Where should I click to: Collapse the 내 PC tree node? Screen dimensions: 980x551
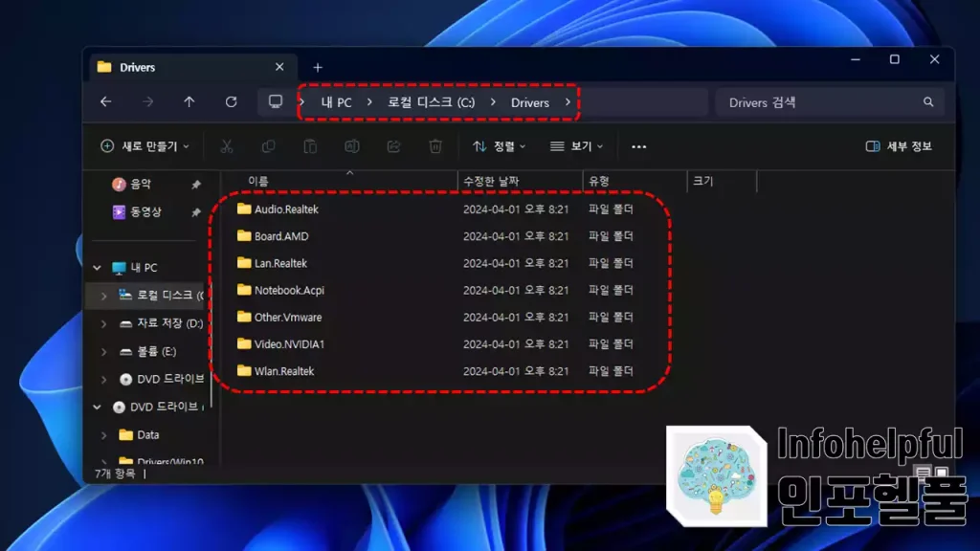(x=97, y=268)
